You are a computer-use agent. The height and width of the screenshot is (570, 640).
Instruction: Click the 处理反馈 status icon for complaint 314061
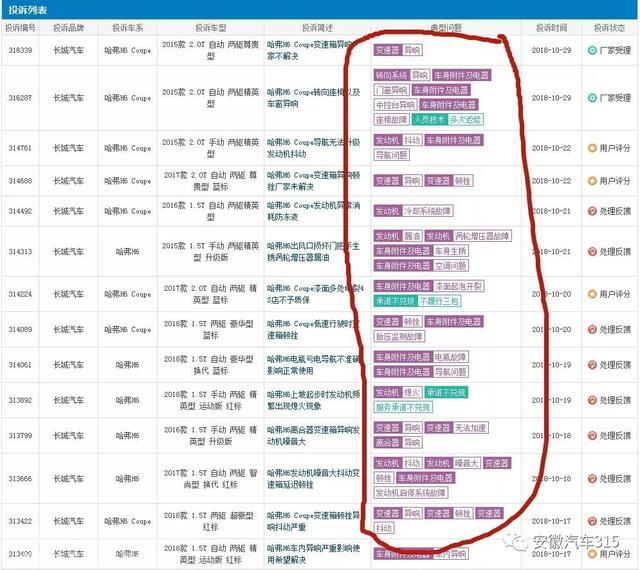592,365
